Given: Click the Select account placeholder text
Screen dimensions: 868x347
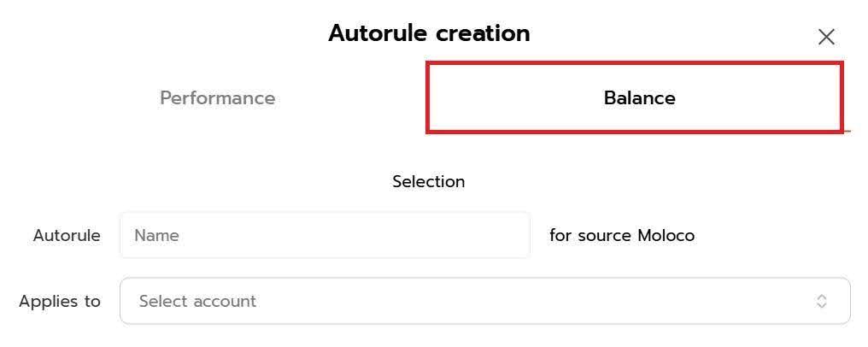Looking at the screenshot, I should [x=197, y=301].
